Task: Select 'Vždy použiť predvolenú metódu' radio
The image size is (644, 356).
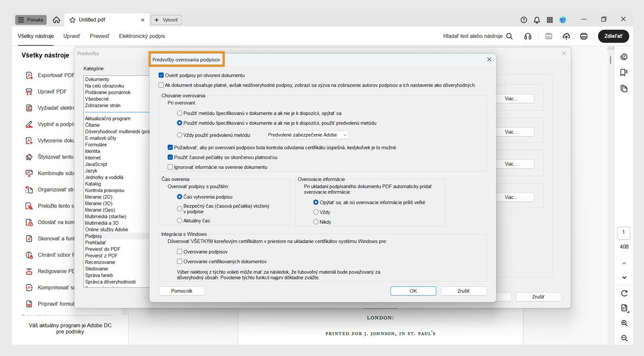Action: click(179, 135)
